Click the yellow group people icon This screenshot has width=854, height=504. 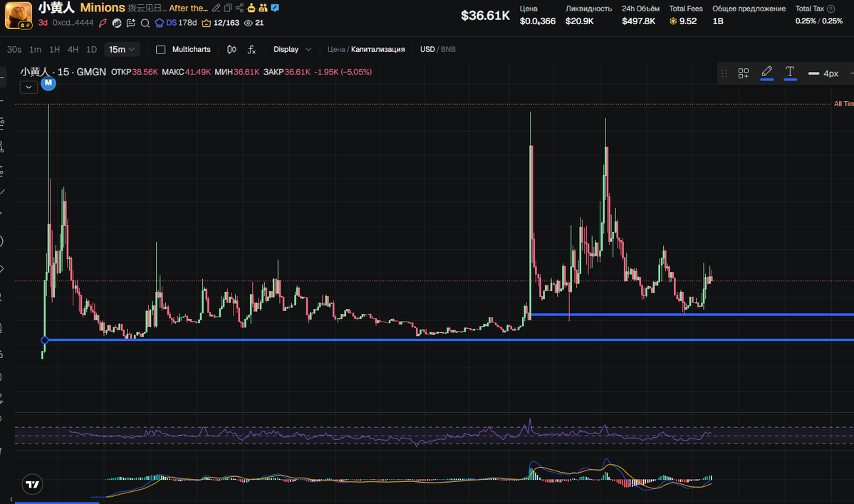[x=263, y=8]
